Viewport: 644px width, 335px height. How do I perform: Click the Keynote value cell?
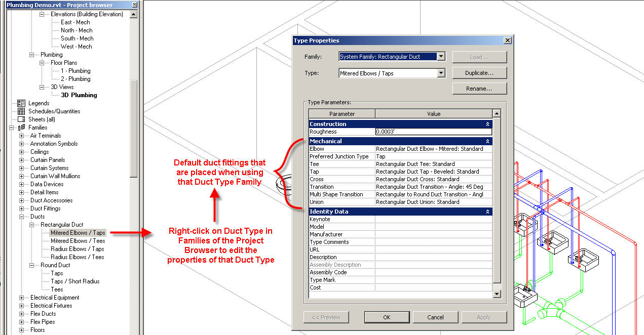434,219
